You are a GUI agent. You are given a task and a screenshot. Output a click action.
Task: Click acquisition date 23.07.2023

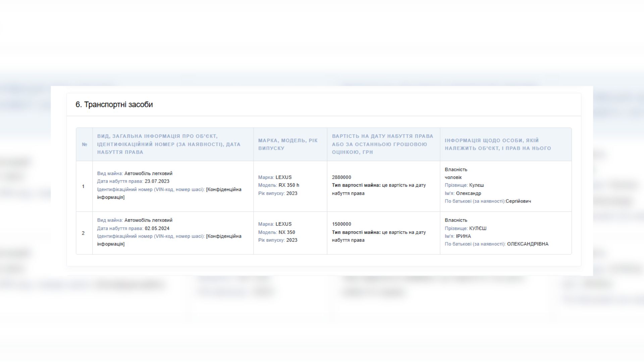click(x=157, y=181)
